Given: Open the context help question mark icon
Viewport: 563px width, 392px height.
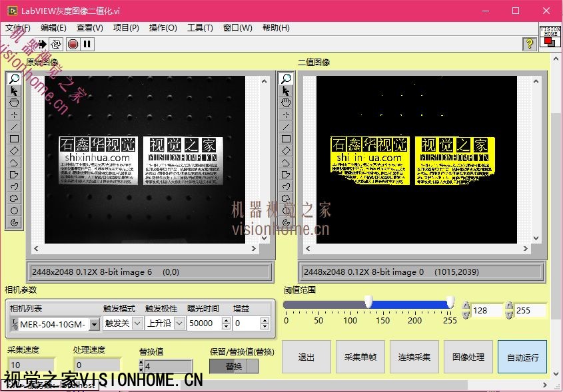Looking at the screenshot, I should (x=530, y=44).
